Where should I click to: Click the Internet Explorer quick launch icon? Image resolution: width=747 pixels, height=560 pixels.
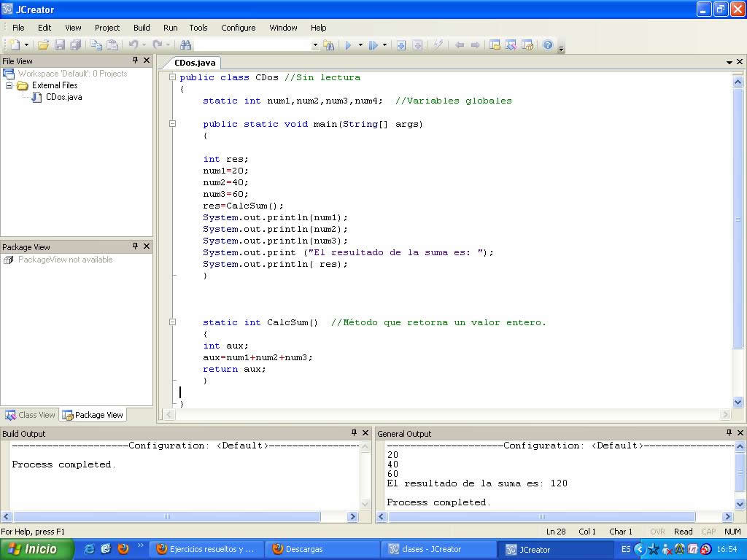(89, 549)
